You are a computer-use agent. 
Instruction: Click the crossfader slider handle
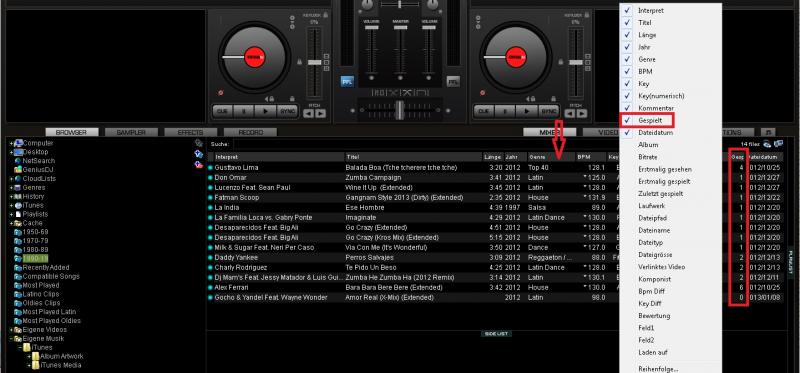tap(399, 109)
